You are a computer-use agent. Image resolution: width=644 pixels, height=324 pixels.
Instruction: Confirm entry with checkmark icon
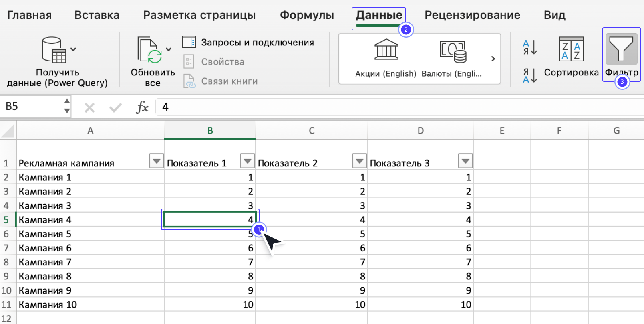(115, 107)
